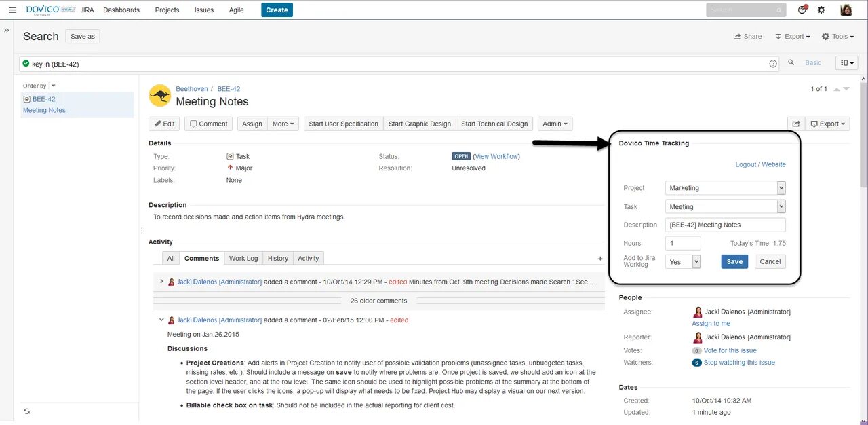
Task: Save the Dovico Time Tracking entry
Action: (x=734, y=261)
